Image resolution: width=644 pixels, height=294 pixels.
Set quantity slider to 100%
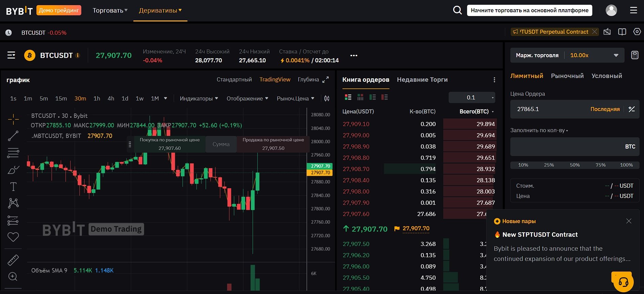pos(626,165)
